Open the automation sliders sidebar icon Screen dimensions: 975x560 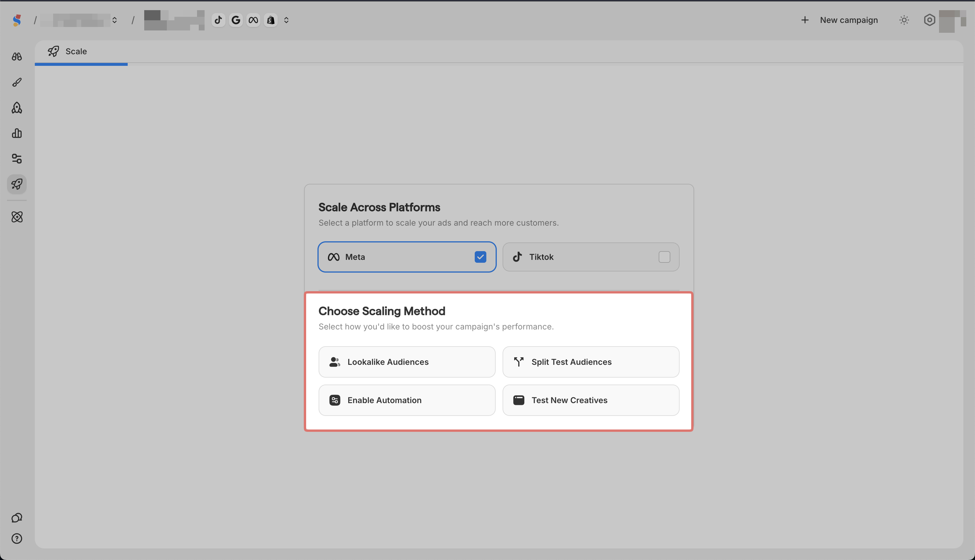click(17, 159)
